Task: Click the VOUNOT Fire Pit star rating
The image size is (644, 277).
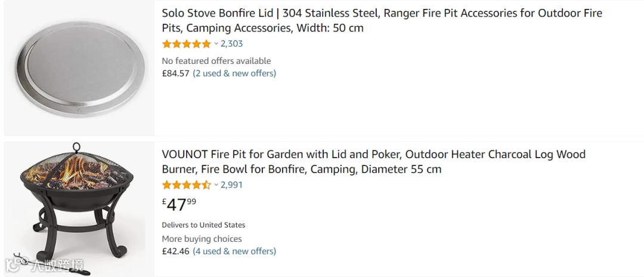Action: tap(186, 184)
